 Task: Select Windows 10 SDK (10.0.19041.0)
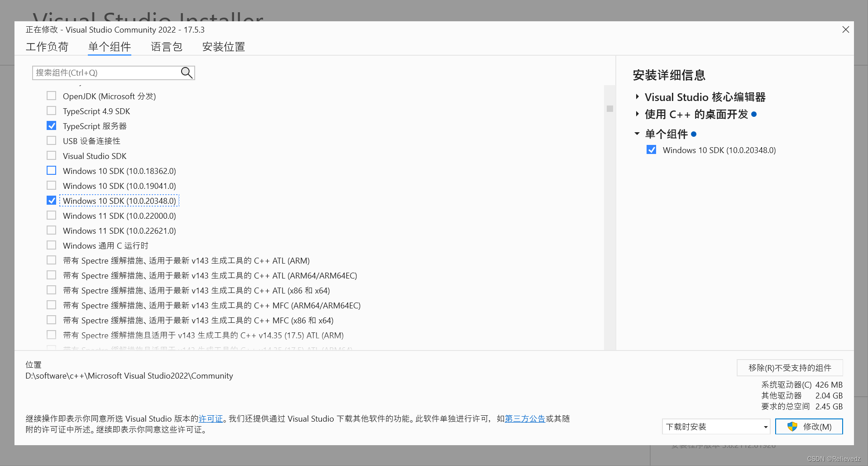tap(51, 185)
